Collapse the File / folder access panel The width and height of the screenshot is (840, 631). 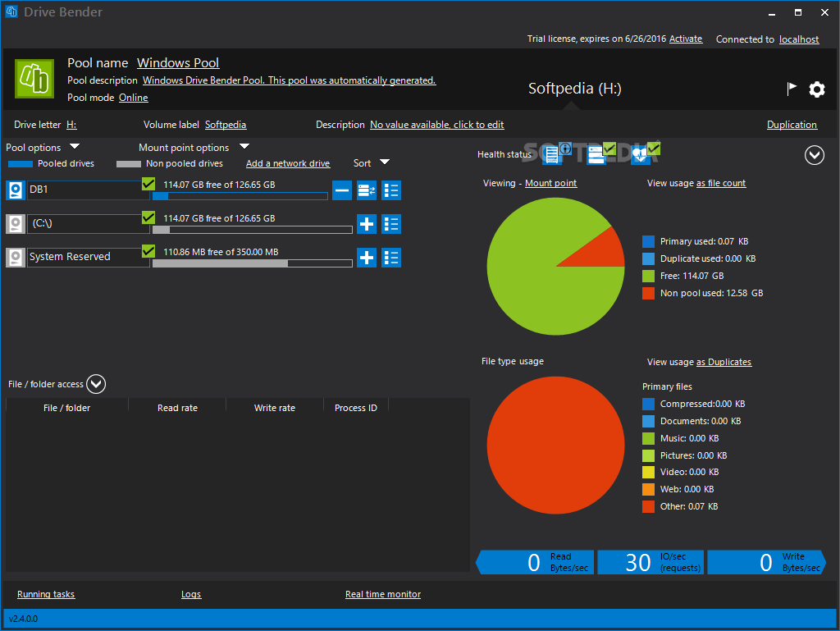coord(96,384)
